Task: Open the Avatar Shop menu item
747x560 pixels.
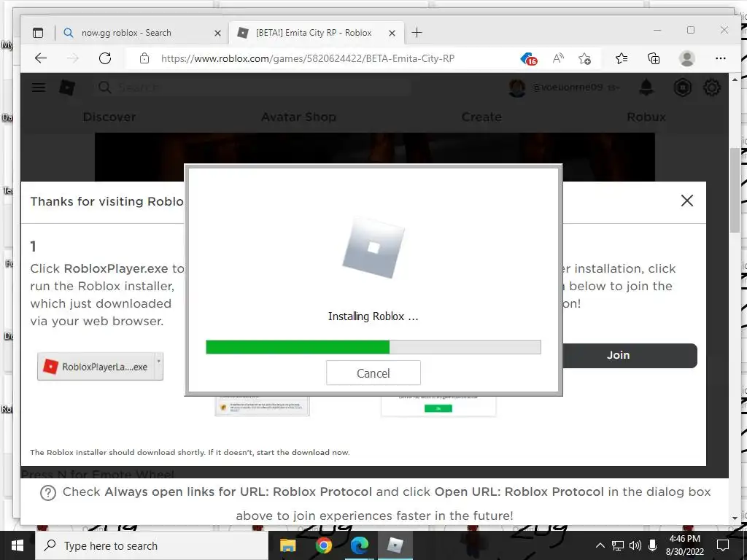Action: pyautogui.click(x=298, y=117)
